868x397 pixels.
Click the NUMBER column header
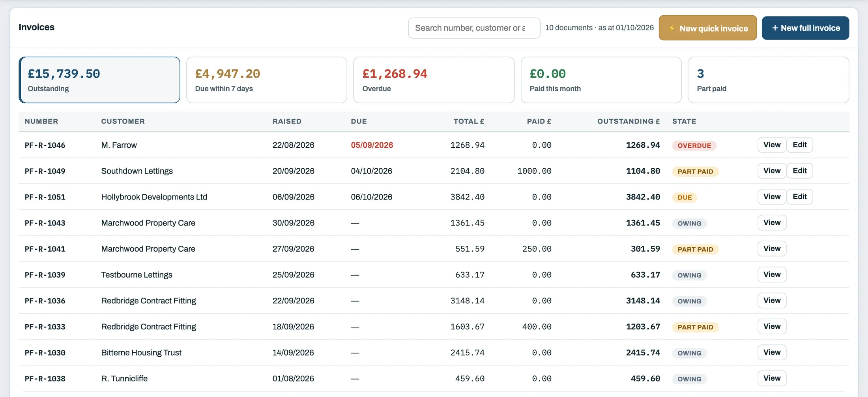pos(41,121)
